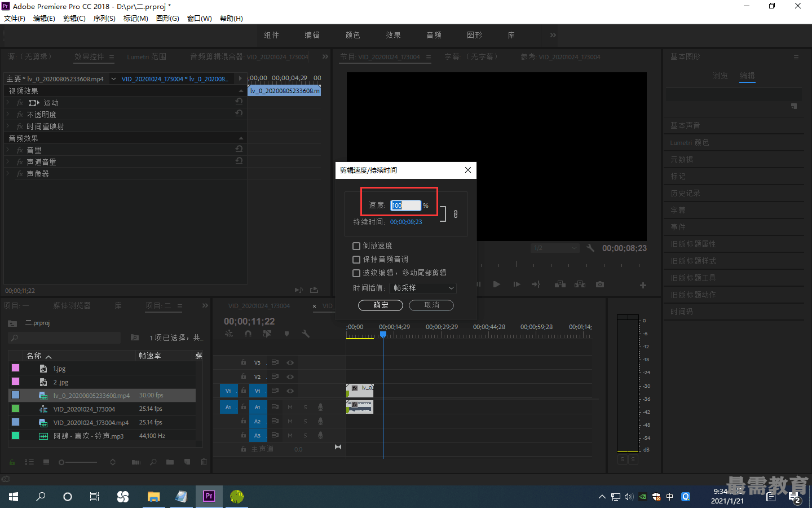Toggle snap in timeline

(x=248, y=334)
